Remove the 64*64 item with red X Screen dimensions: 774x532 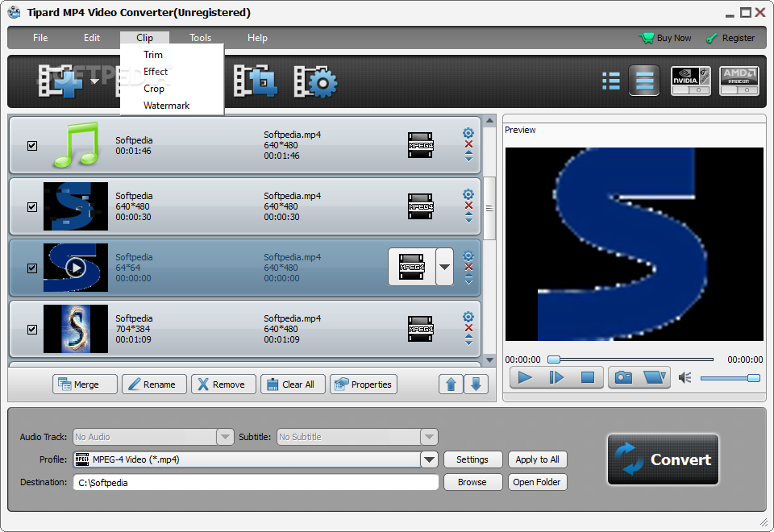(468, 267)
